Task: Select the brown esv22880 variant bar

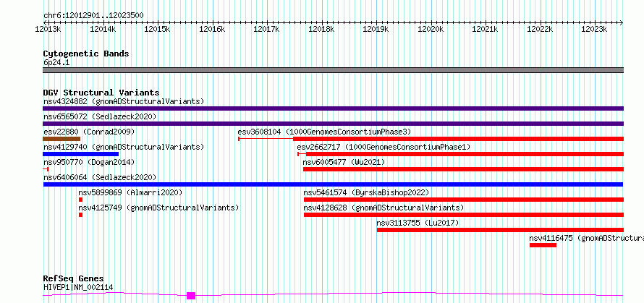Action: tap(62, 139)
